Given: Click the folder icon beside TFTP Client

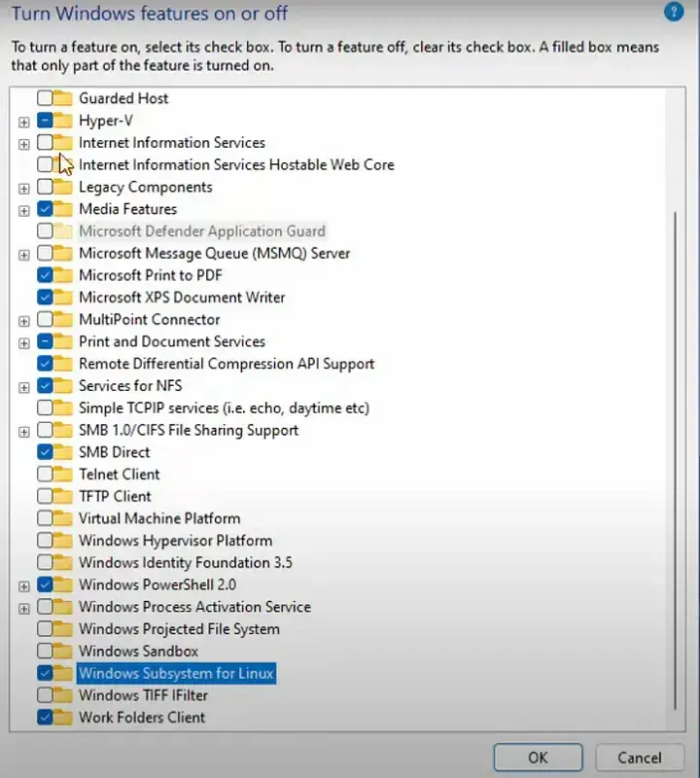Looking at the screenshot, I should (63, 496).
